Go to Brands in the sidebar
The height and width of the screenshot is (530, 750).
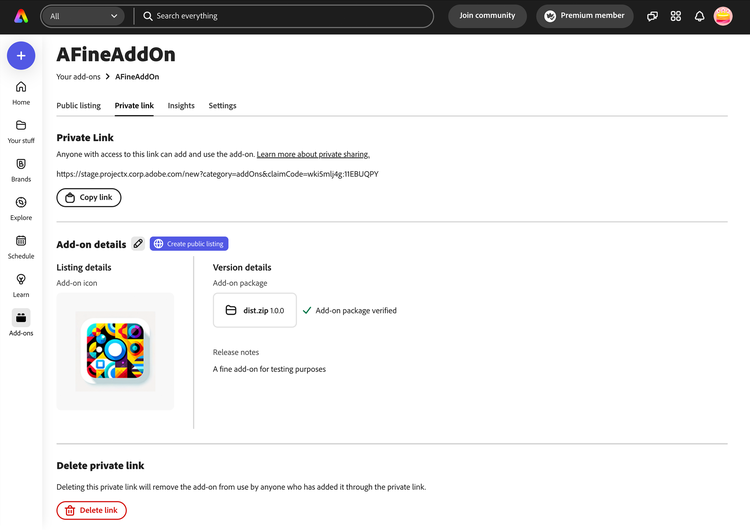click(21, 164)
